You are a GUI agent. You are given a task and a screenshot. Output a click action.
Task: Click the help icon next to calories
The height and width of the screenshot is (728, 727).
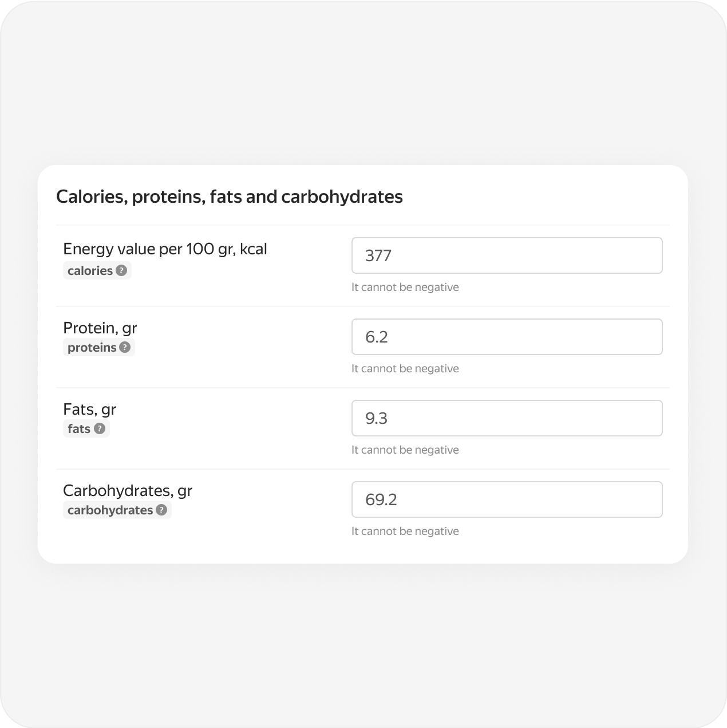pos(121,270)
